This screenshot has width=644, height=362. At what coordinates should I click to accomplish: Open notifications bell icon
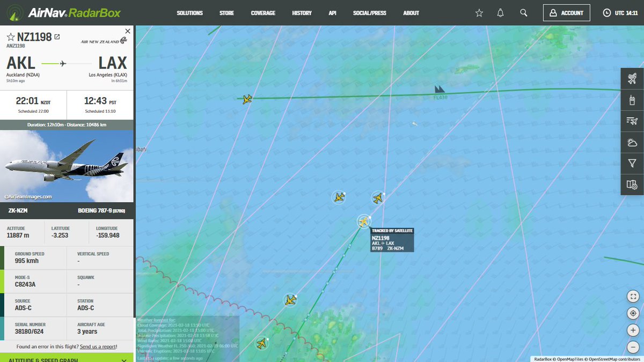(501, 13)
